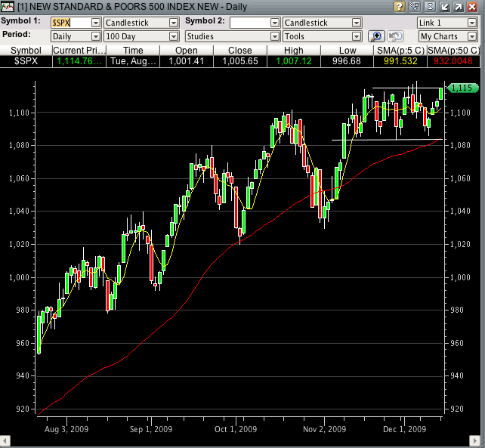Open the Link 1 dropdown

pos(473,23)
